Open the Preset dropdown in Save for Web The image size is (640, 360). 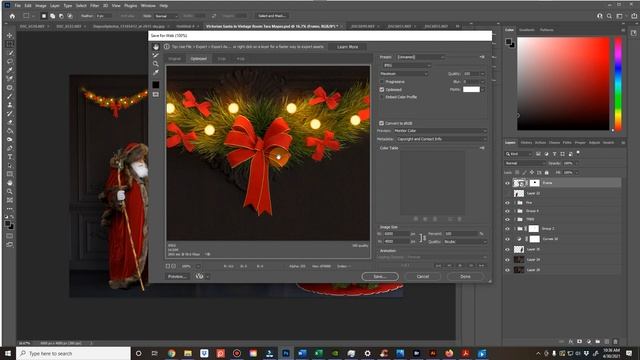tap(420, 57)
